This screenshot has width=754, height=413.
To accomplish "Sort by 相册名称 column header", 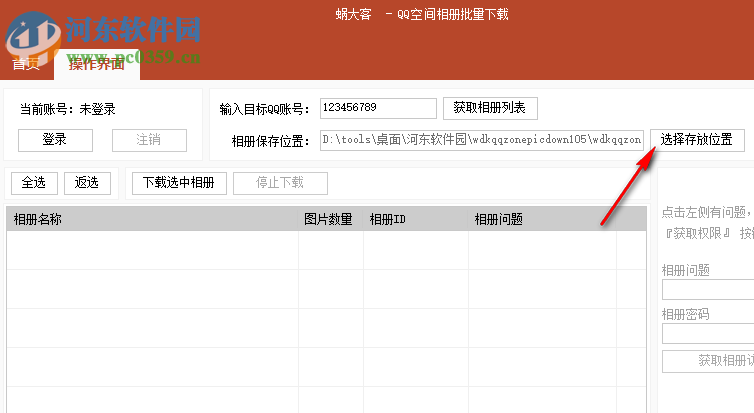I will [x=152, y=219].
